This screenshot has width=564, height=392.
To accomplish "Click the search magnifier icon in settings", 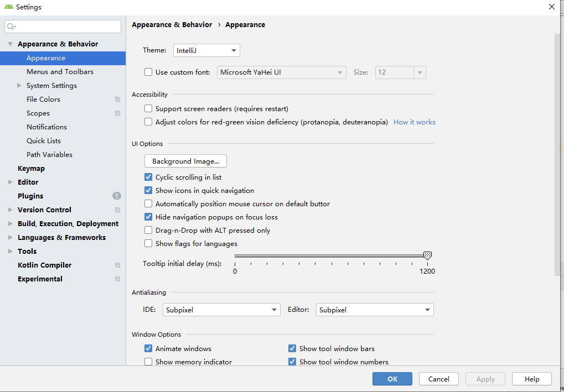I will (11, 27).
